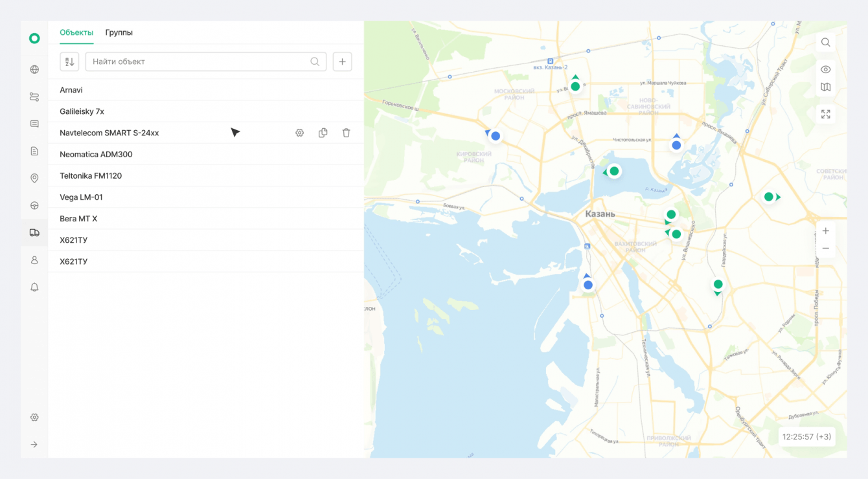Add a new object with plus button
Image resolution: width=868 pixels, height=479 pixels.
343,61
